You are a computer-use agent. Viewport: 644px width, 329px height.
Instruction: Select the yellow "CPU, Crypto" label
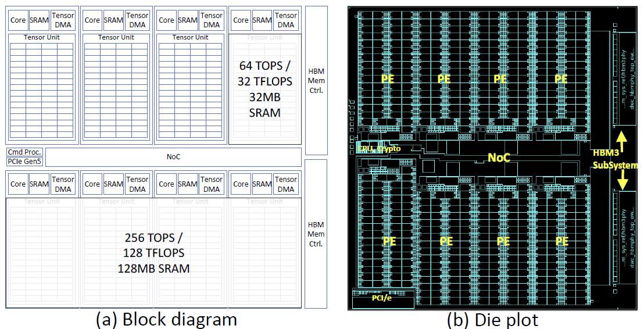coord(379,149)
